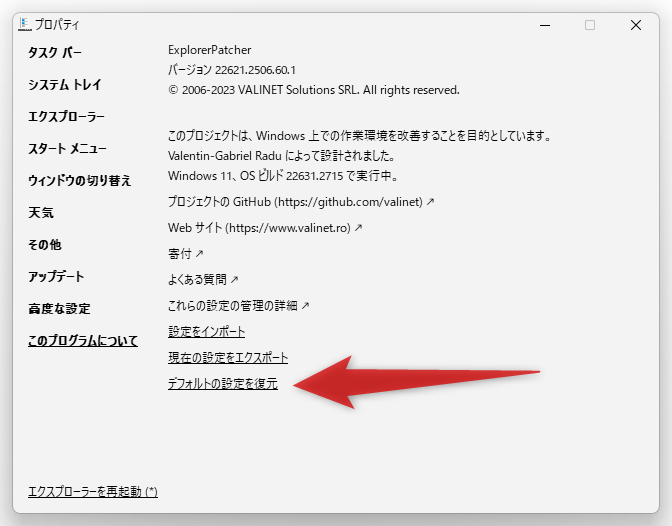Click エクスプローラーを再起動 (*) link
The height and width of the screenshot is (526, 672).
pos(93,491)
